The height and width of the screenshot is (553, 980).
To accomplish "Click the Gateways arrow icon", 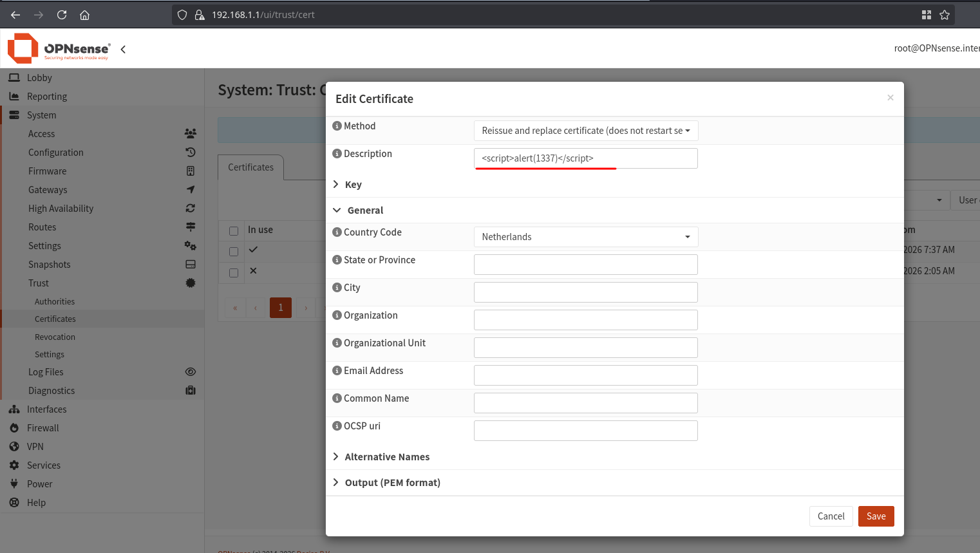I will tap(191, 189).
